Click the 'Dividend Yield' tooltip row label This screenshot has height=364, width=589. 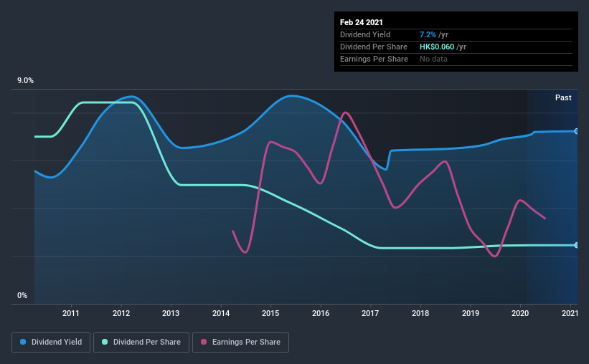365,34
